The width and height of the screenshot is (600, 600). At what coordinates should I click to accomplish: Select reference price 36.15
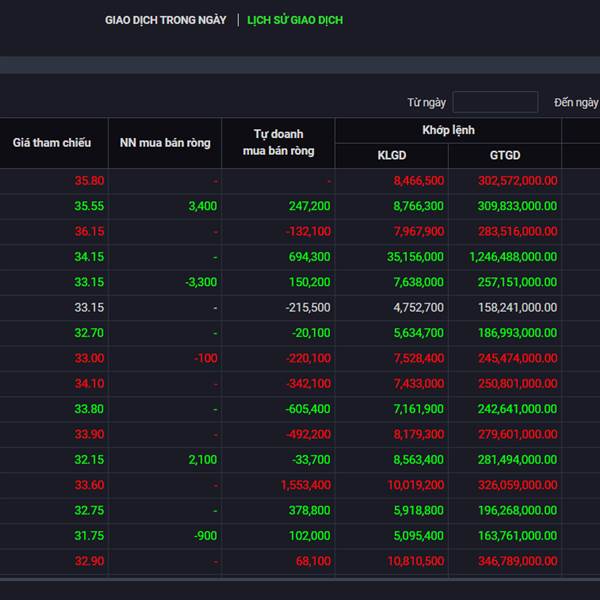(89, 231)
